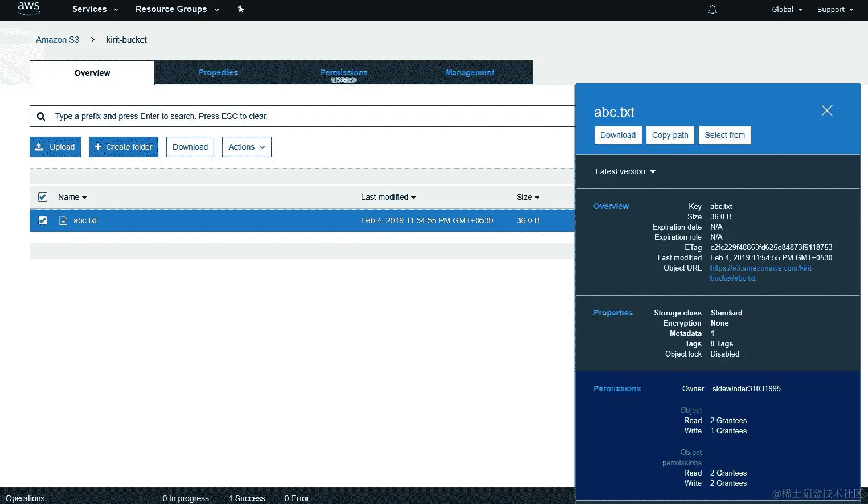Click Download in the bucket toolbar
This screenshot has width=868, height=504.
[190, 147]
